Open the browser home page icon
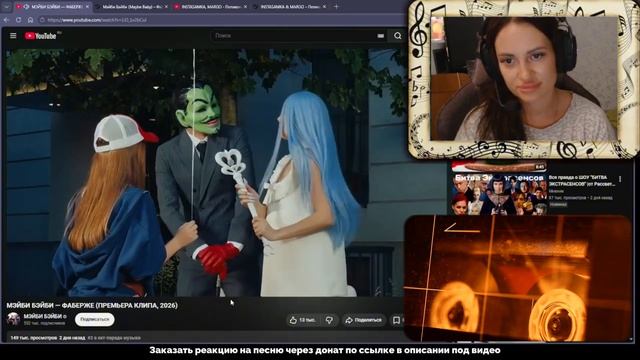The height and width of the screenshot is (360, 640). tap(30, 20)
